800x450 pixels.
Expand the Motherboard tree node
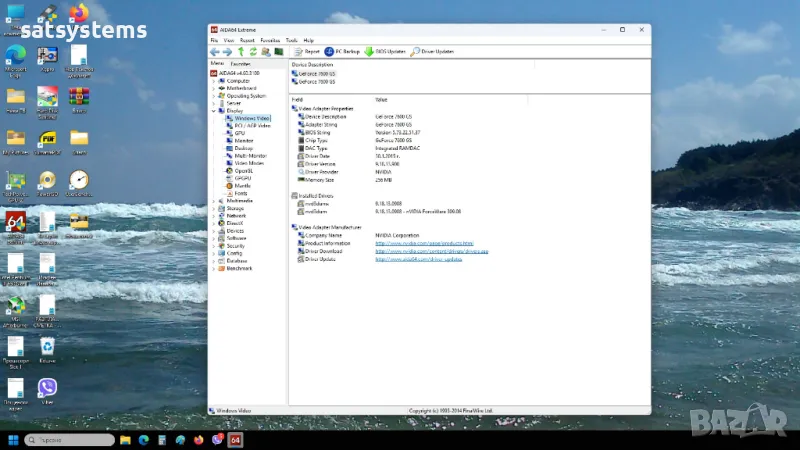pos(213,88)
